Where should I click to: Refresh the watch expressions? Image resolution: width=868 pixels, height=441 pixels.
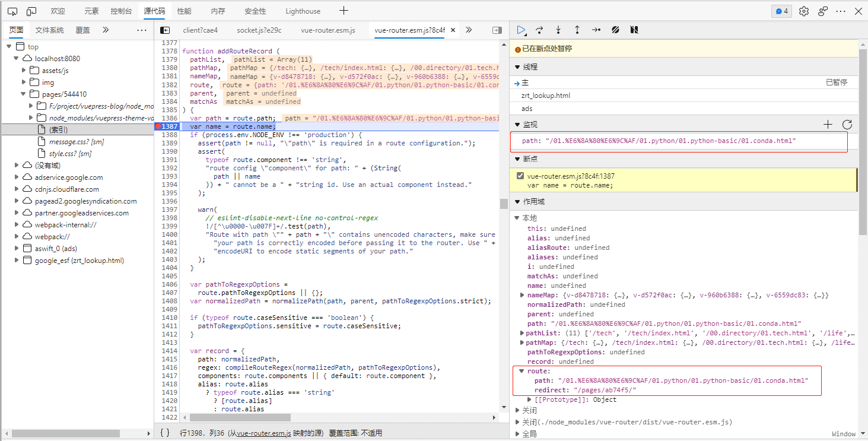847,124
